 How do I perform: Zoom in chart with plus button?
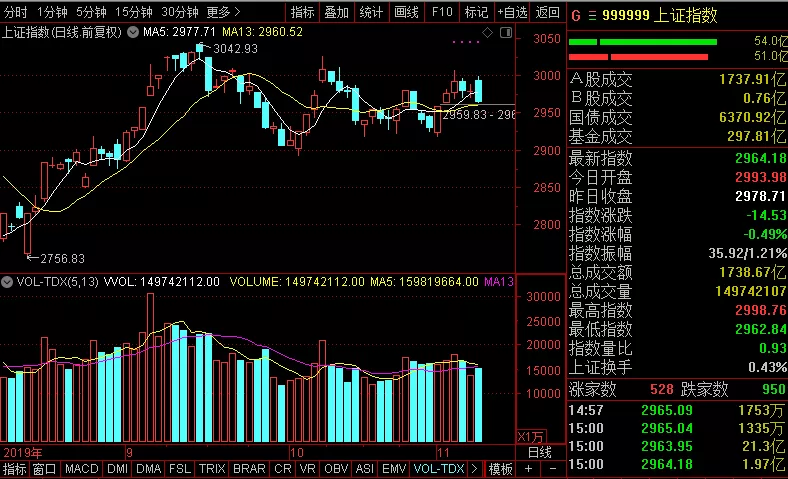(x=528, y=469)
